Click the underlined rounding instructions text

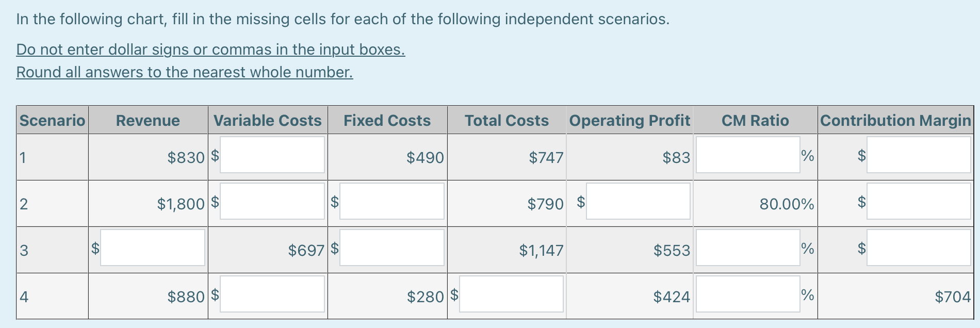[x=184, y=72]
